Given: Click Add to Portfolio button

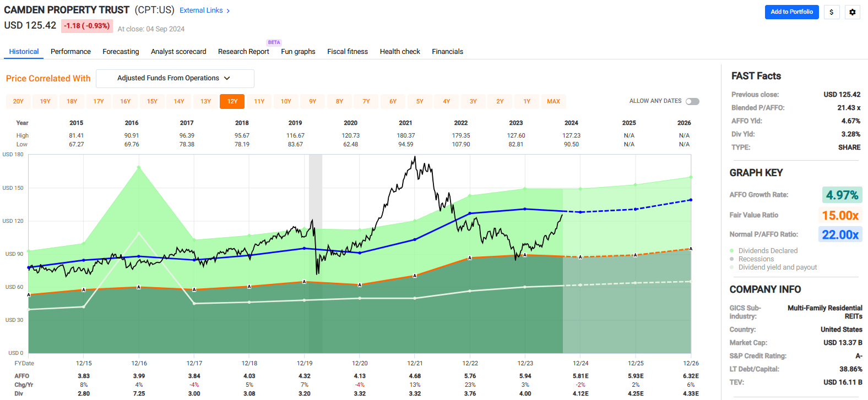Looking at the screenshot, I should (x=792, y=12).
